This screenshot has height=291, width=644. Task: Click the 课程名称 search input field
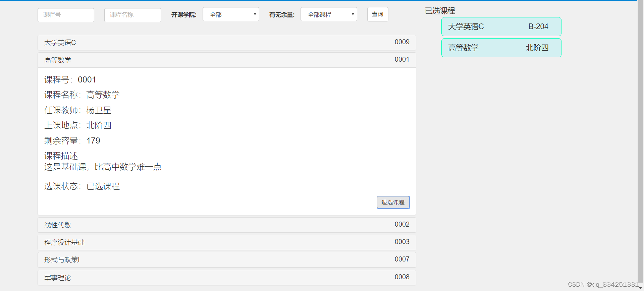[x=133, y=15]
